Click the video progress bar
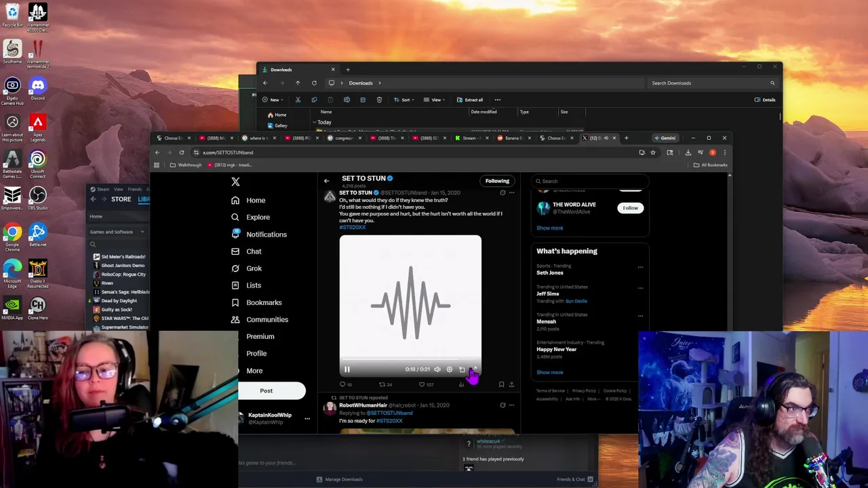 (x=410, y=361)
